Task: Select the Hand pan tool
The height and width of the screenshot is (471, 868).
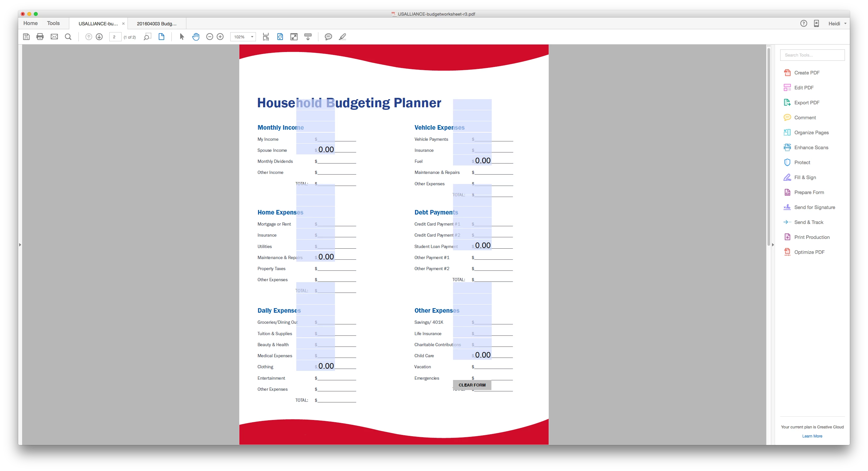Action: pos(196,37)
